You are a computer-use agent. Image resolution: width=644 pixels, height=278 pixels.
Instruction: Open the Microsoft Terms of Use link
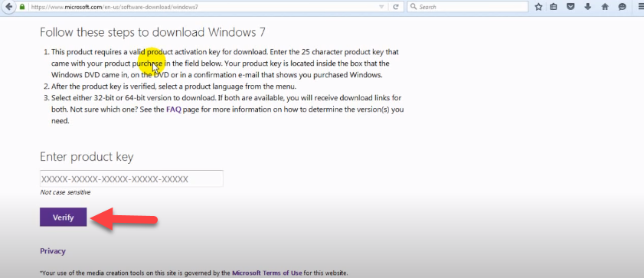click(267, 273)
